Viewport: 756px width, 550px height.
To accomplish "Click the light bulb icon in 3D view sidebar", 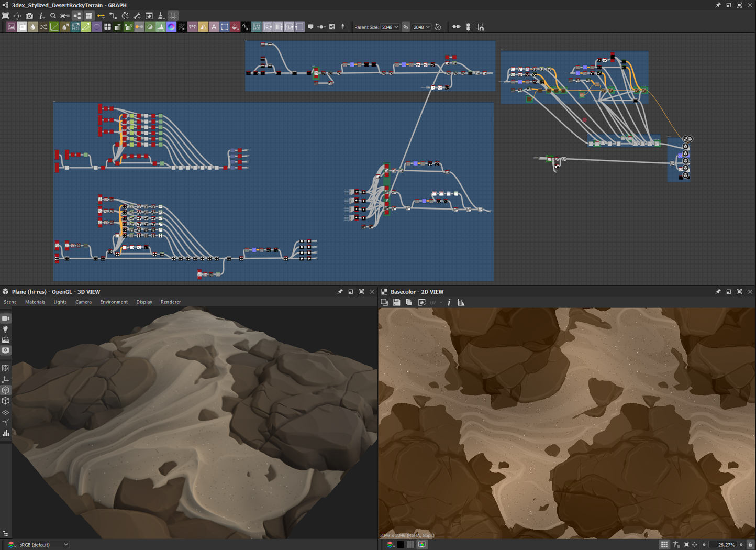I will (6, 329).
